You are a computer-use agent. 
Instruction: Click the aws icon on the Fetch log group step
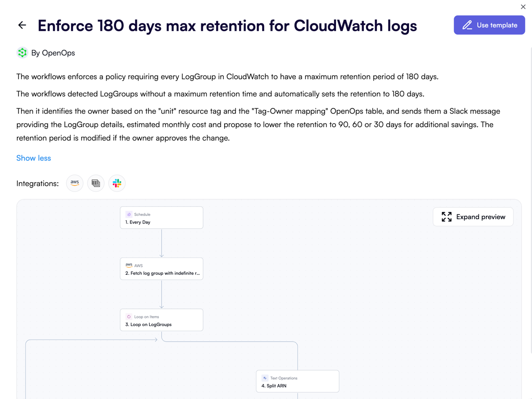(129, 265)
